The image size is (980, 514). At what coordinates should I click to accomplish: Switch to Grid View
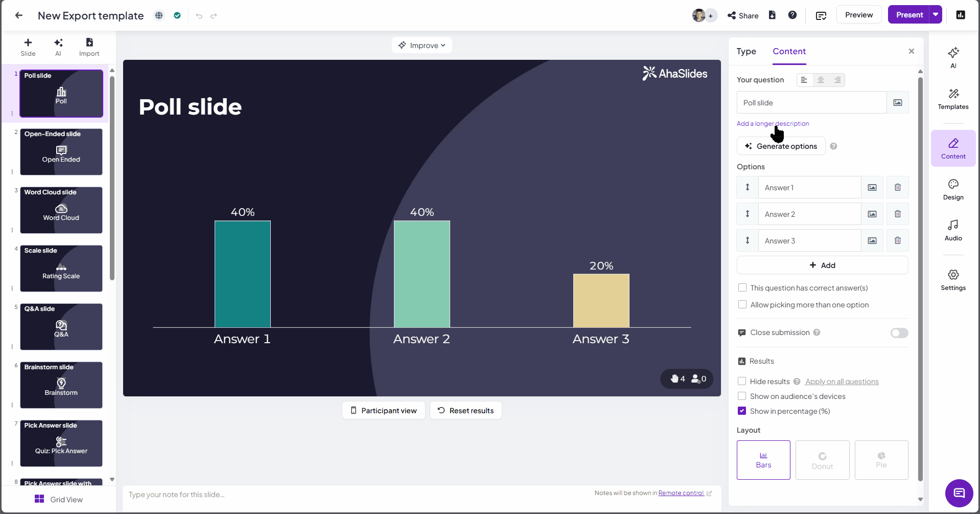click(58, 499)
